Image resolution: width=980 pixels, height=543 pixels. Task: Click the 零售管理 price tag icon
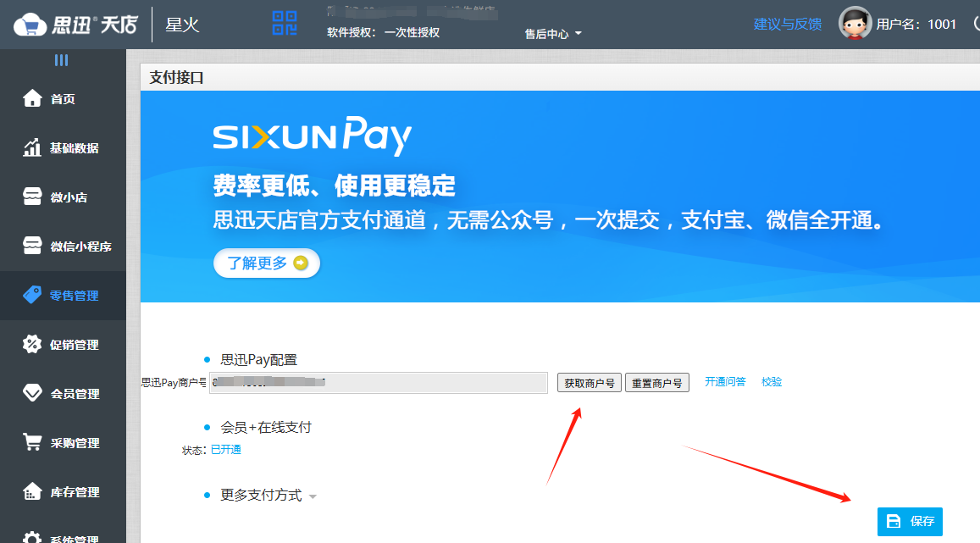pyautogui.click(x=32, y=295)
